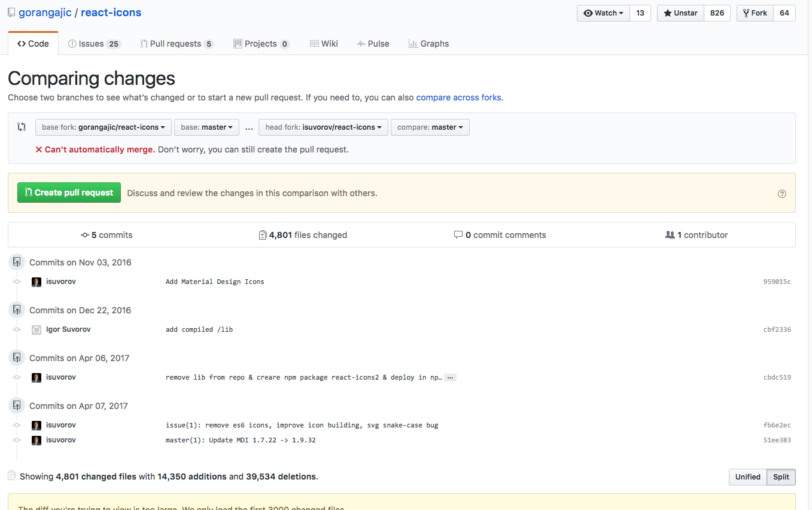Click 'remove lib from repo' commit message
The image size is (812, 510).
click(304, 377)
